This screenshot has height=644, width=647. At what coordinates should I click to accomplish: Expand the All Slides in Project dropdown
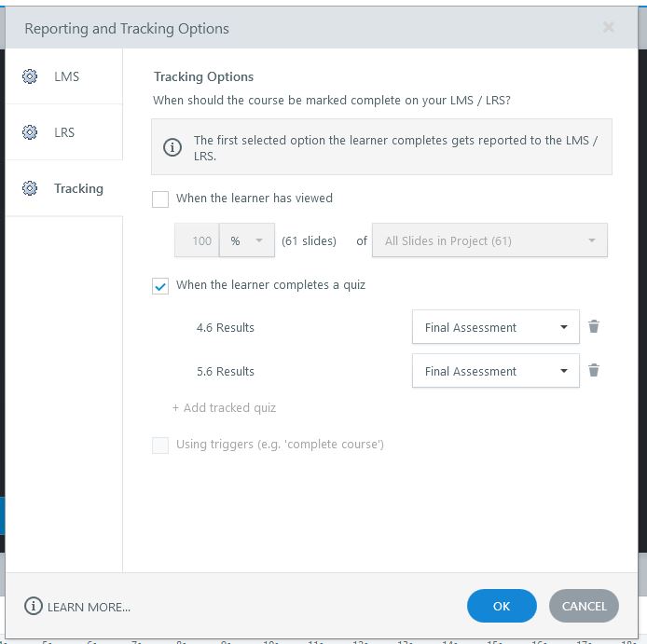pyautogui.click(x=489, y=240)
